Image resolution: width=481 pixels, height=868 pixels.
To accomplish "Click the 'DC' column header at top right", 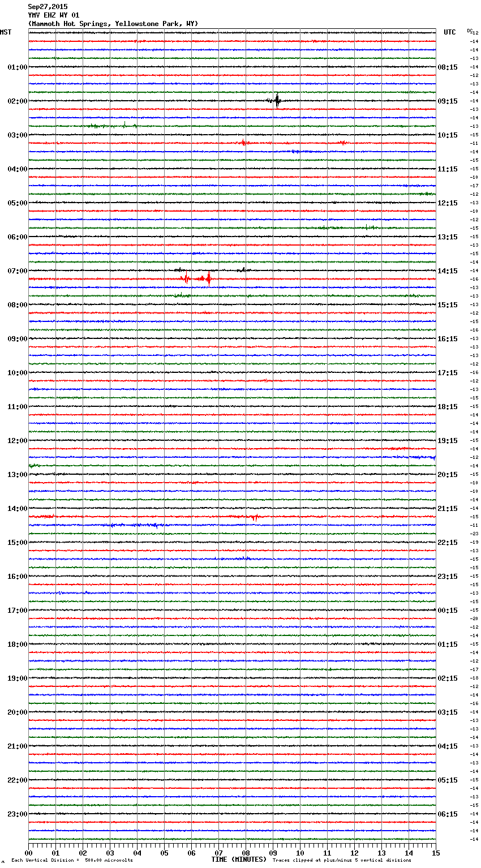I will [470, 31].
